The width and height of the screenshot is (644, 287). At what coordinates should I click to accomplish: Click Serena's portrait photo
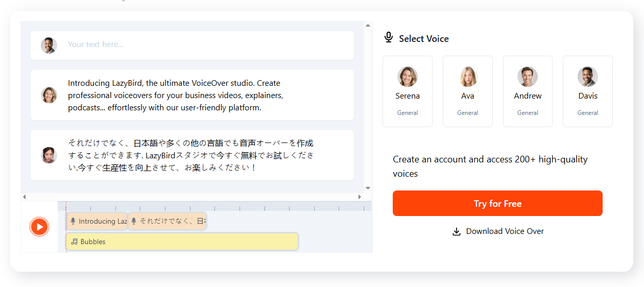408,77
